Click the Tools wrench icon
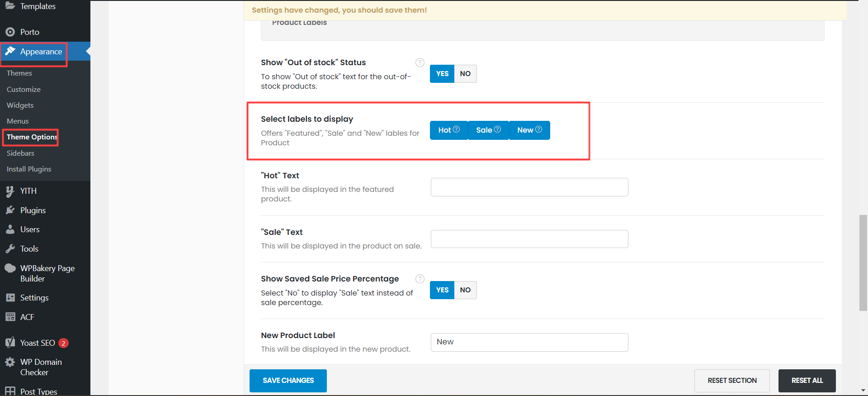This screenshot has height=396, width=868. click(10, 248)
